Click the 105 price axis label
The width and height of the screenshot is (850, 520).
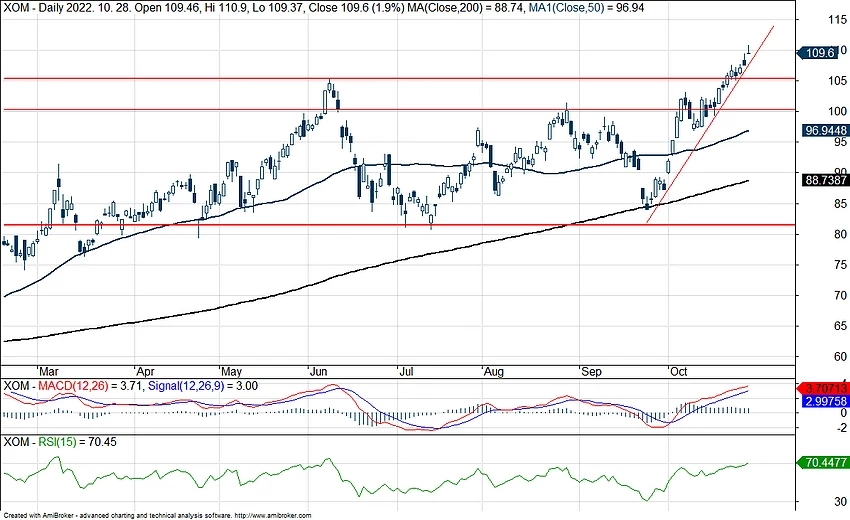tap(837, 81)
